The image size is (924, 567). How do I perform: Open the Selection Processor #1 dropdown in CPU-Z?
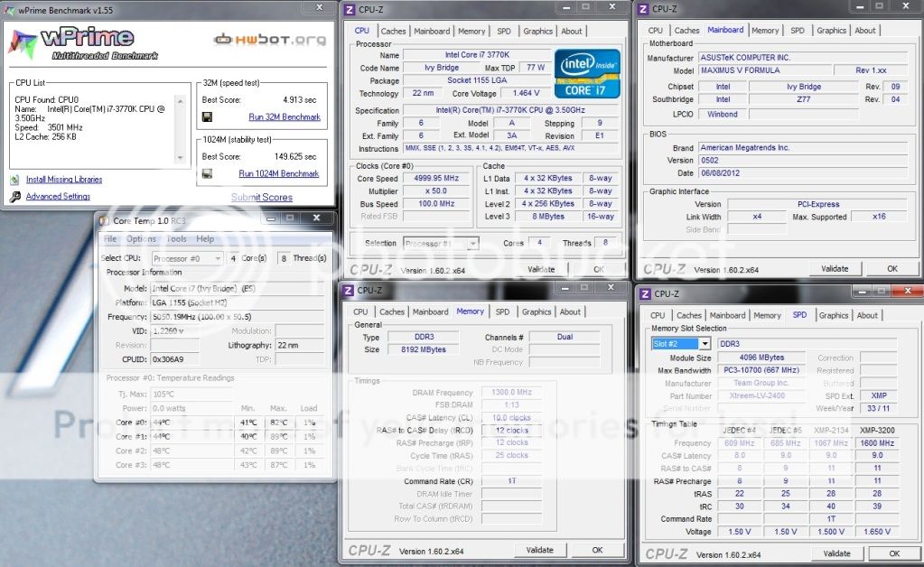[441, 243]
